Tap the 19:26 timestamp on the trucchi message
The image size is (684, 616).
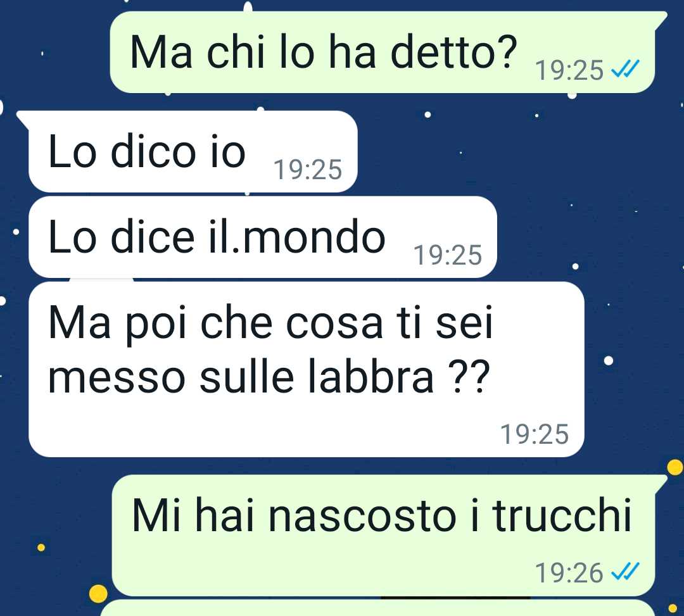click(x=569, y=572)
